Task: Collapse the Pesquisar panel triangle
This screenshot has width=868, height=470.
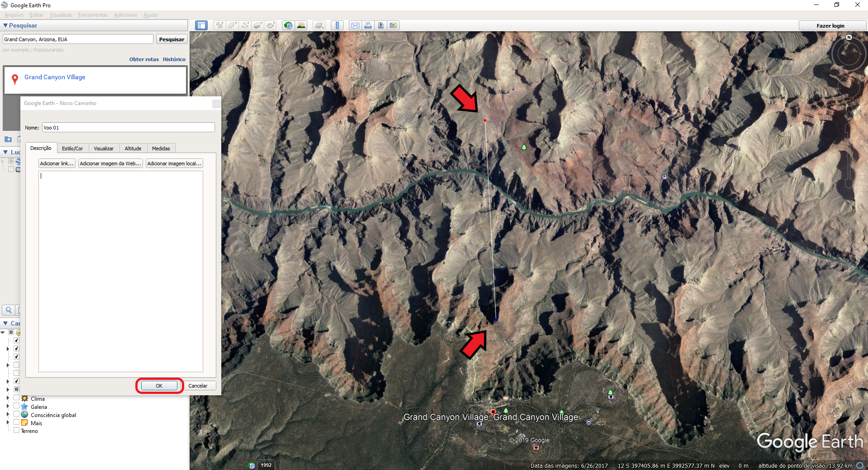Action: point(5,26)
